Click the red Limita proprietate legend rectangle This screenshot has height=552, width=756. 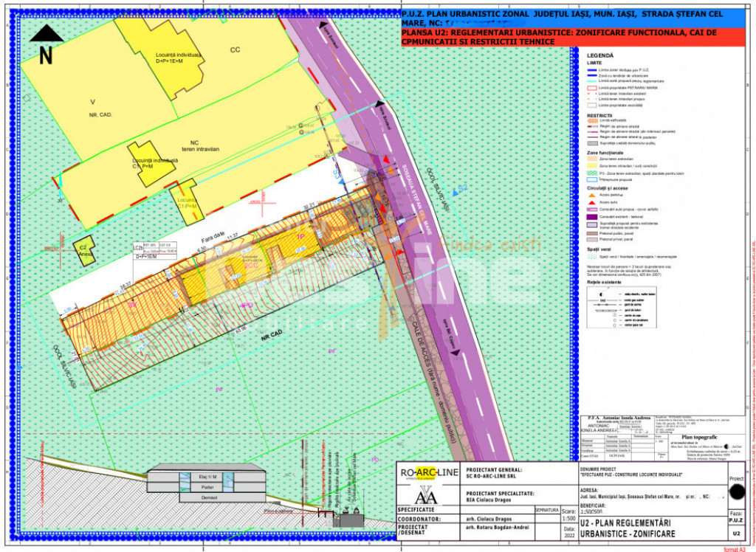(591, 88)
